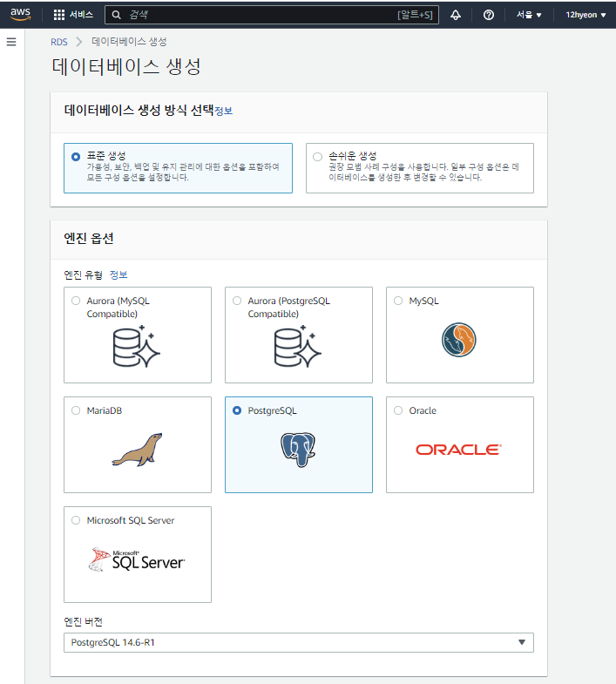Click the Aurora MySQL database icon
Image resolution: width=616 pixels, height=684 pixels.
pos(137,347)
